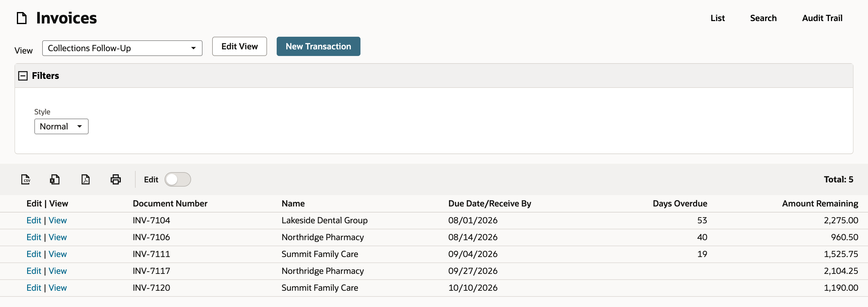
Task: Print the invoice list
Action: coord(115,179)
